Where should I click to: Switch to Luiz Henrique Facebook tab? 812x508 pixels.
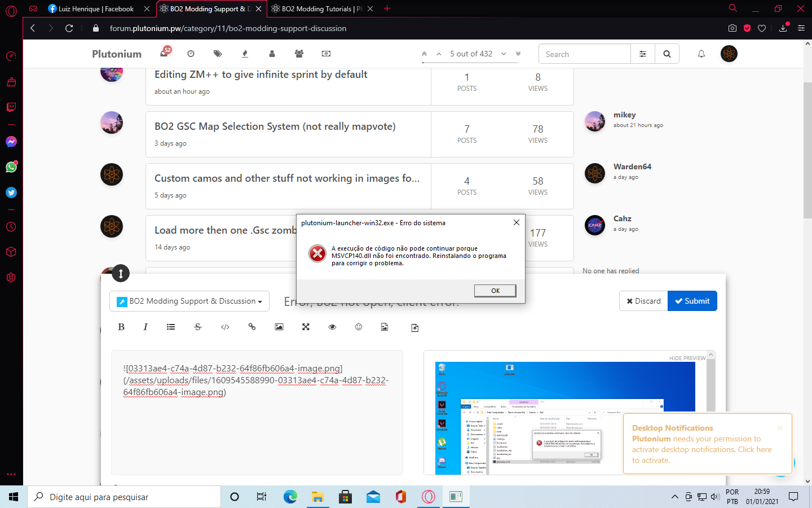[98, 8]
